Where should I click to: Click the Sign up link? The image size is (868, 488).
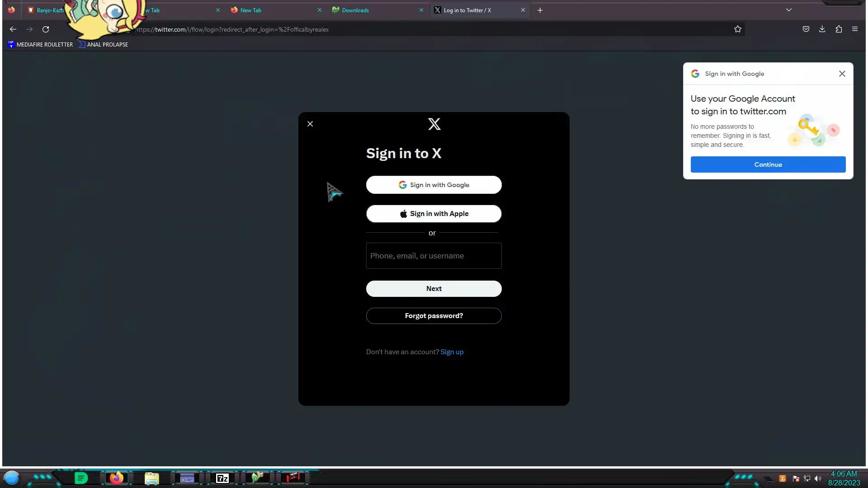coord(452,352)
